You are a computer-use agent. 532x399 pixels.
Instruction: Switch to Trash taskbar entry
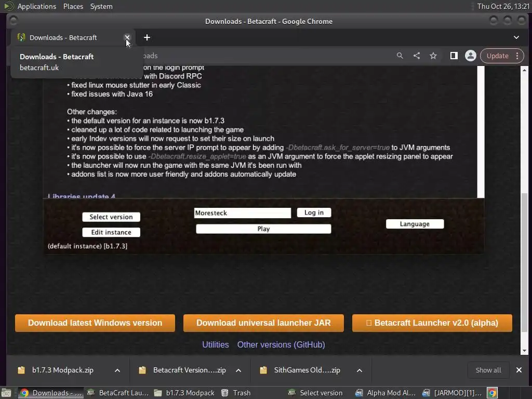[236, 393]
